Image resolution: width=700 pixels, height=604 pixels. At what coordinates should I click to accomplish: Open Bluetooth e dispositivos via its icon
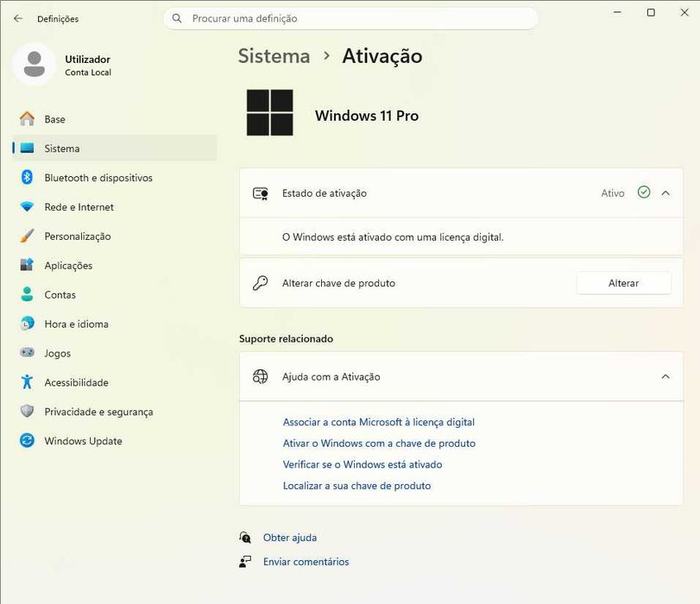[x=27, y=177]
